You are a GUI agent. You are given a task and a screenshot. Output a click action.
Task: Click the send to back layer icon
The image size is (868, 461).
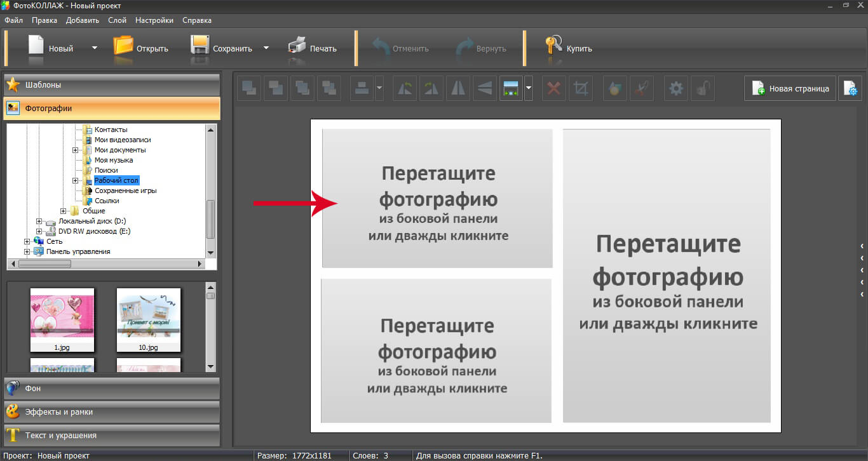tap(276, 88)
